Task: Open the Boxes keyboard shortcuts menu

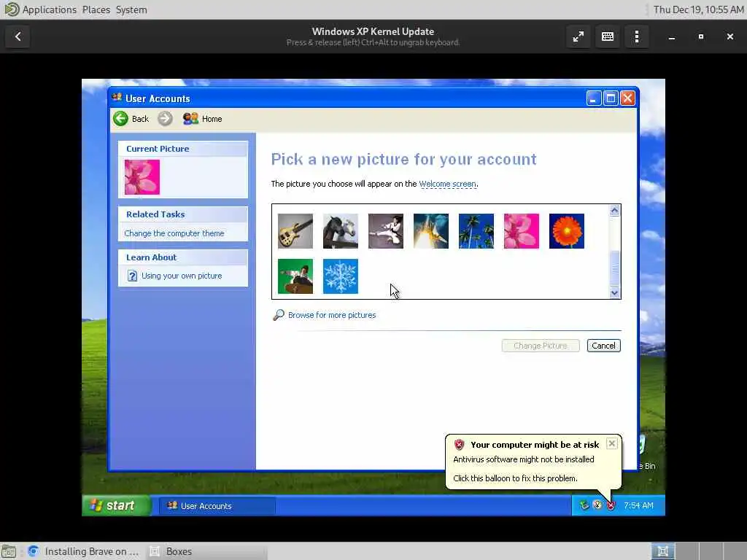Action: tap(608, 36)
